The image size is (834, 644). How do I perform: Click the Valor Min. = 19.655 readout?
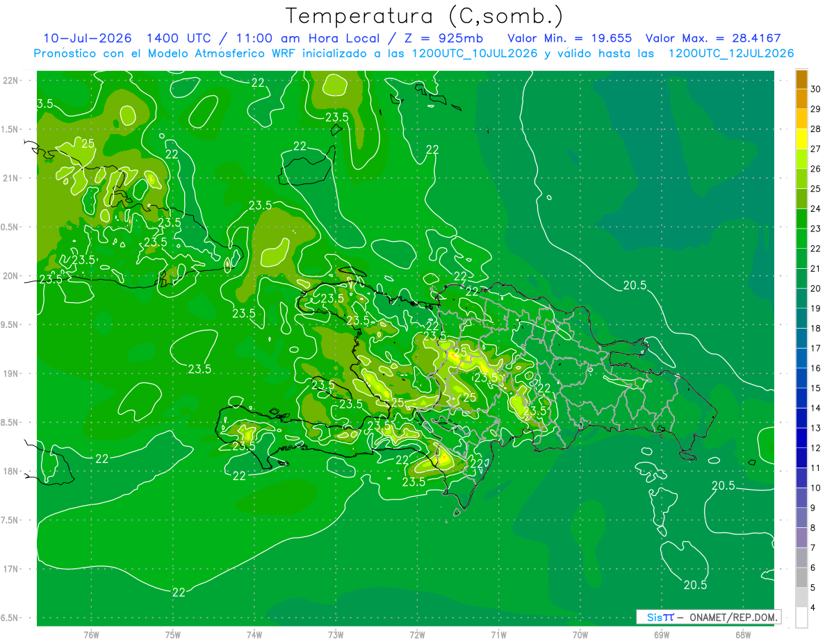pyautogui.click(x=569, y=38)
